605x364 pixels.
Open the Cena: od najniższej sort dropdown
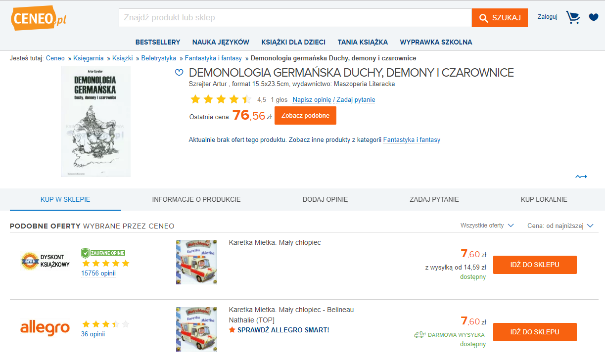560,226
